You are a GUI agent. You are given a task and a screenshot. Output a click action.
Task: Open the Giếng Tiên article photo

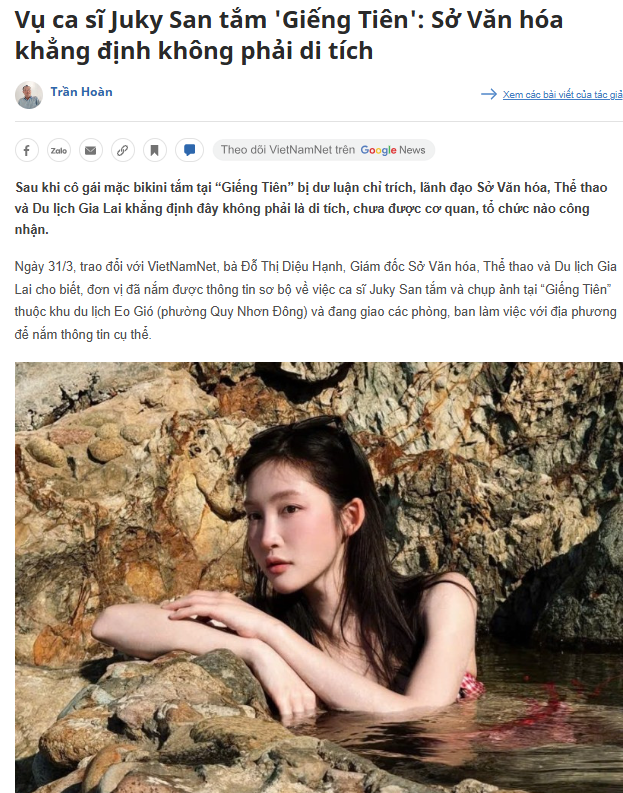point(319,577)
